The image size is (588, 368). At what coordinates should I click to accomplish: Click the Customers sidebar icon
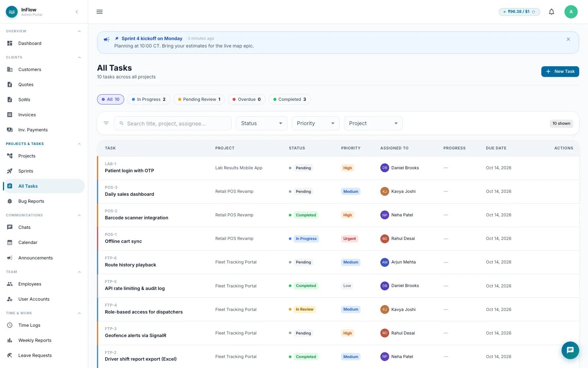pos(10,70)
